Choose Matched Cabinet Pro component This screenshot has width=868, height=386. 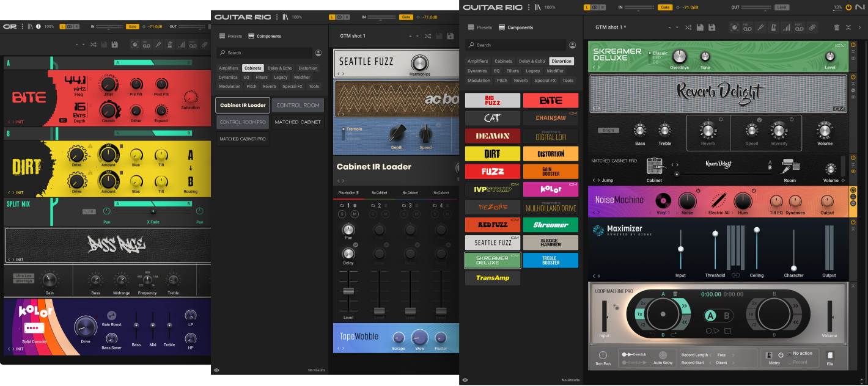(243, 139)
